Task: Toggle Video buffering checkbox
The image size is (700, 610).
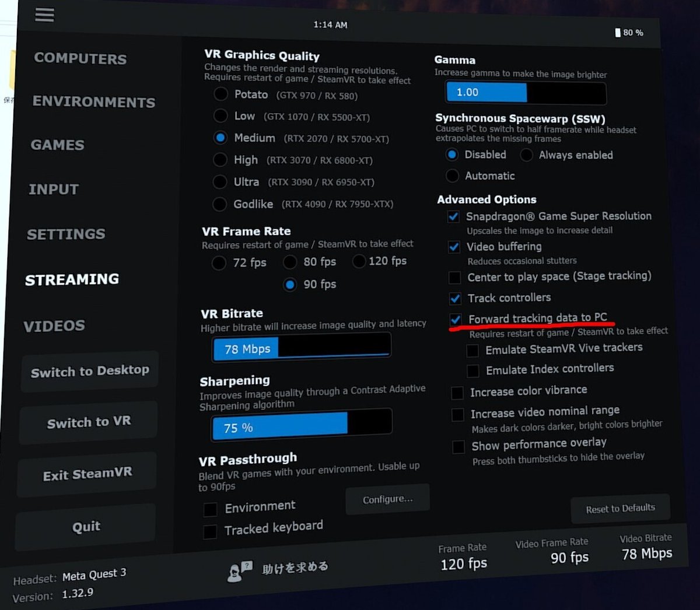Action: (x=454, y=247)
